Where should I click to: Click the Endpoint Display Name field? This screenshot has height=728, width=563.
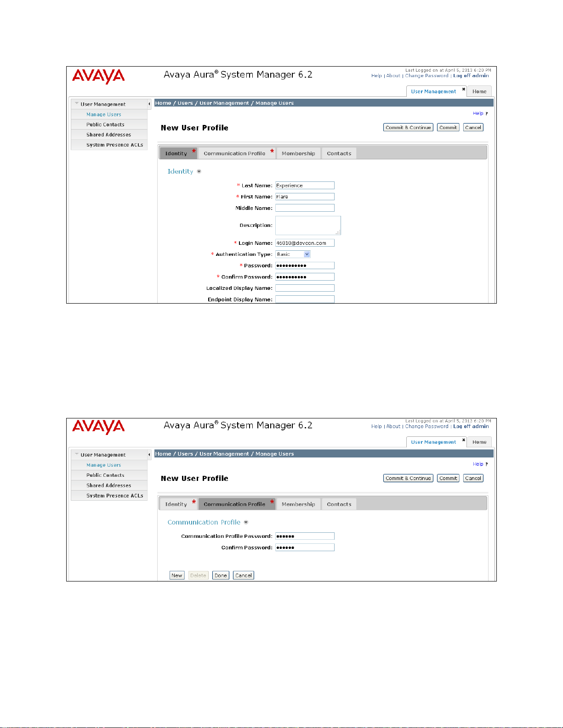point(305,299)
